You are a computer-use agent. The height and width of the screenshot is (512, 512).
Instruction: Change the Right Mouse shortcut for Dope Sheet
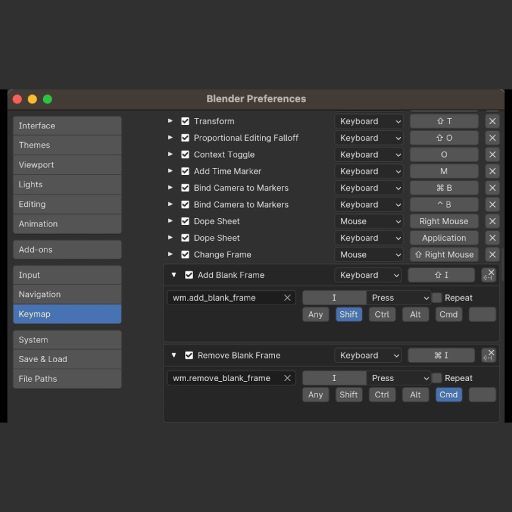444,221
